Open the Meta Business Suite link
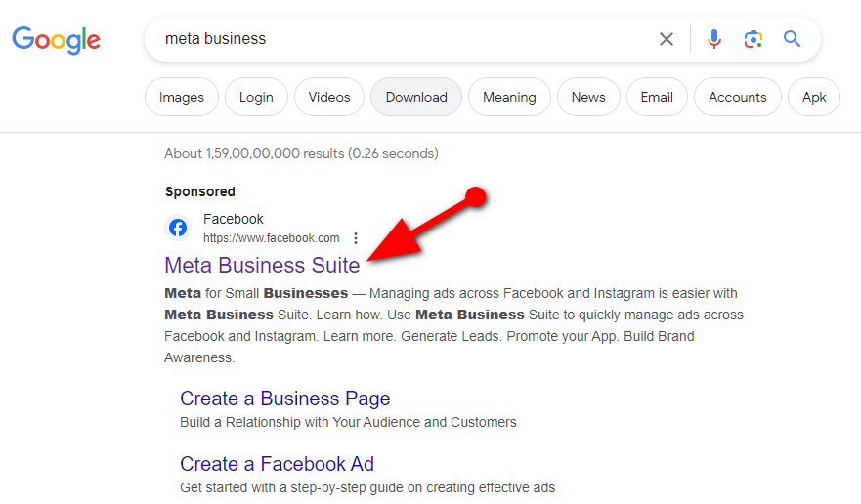The height and width of the screenshot is (504, 861). pos(263,265)
